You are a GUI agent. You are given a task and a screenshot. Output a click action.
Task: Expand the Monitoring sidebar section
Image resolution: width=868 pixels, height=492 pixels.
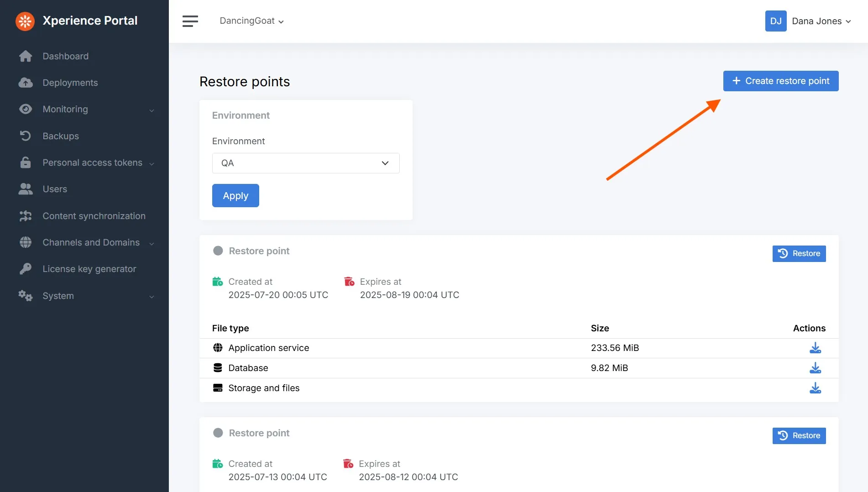click(x=87, y=109)
